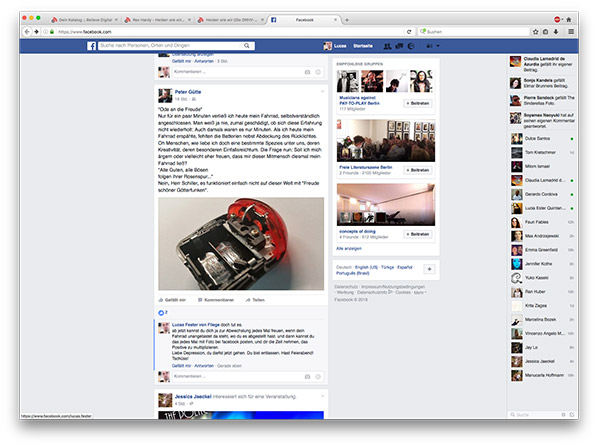This screenshot has width=598, height=447.
Task: Open options chevron on Jessica Jaeckel's post
Action: click(x=322, y=396)
